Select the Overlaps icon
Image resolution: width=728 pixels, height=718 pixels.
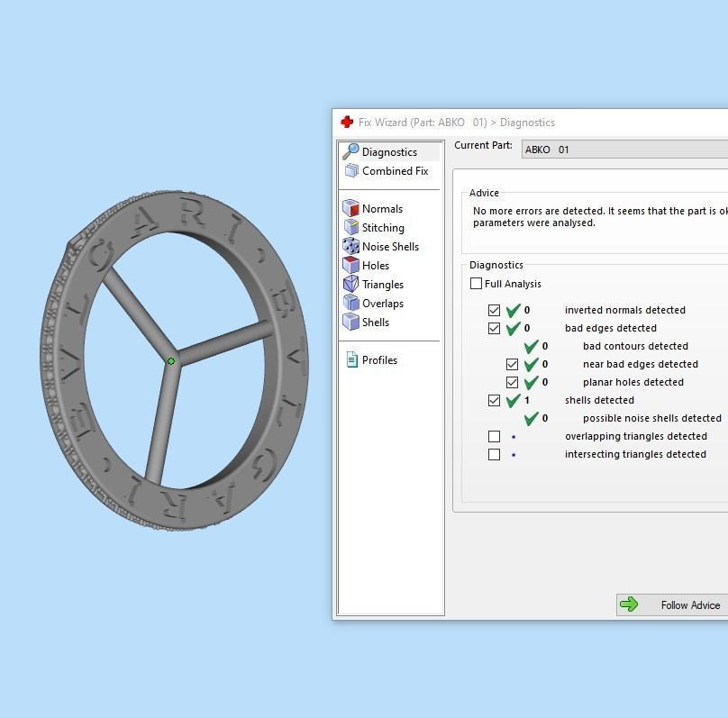(350, 303)
